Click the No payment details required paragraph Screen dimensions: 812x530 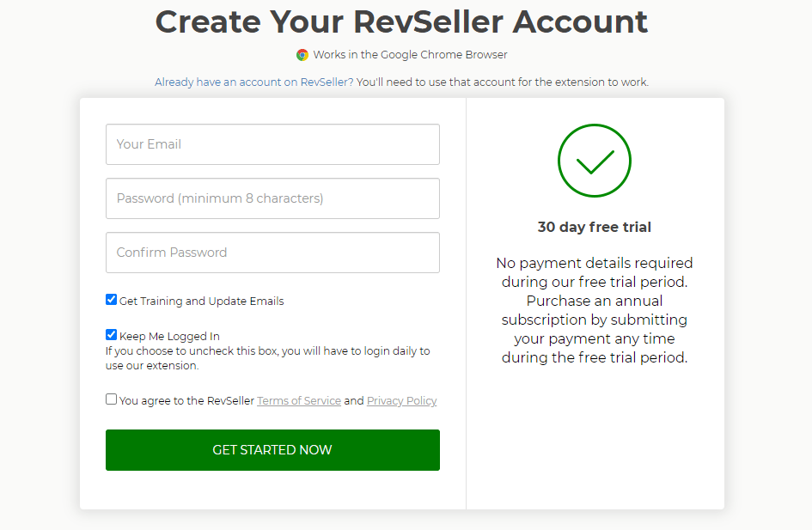594,310
